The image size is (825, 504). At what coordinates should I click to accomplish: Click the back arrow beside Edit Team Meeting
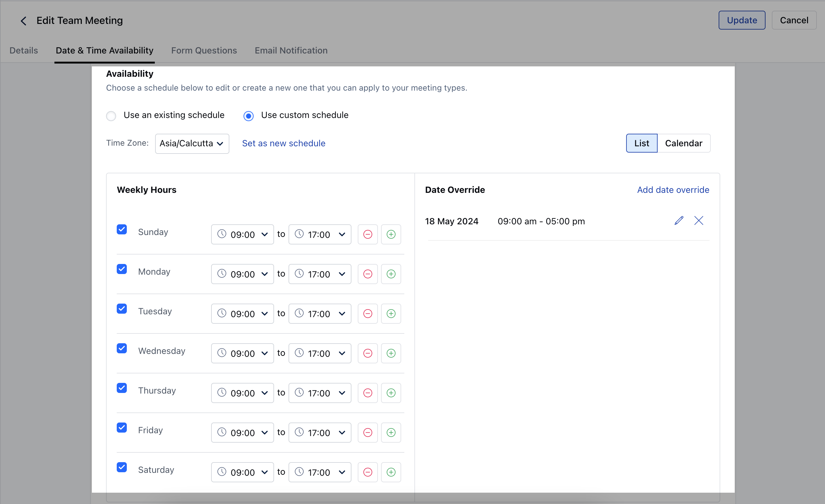[x=23, y=21]
